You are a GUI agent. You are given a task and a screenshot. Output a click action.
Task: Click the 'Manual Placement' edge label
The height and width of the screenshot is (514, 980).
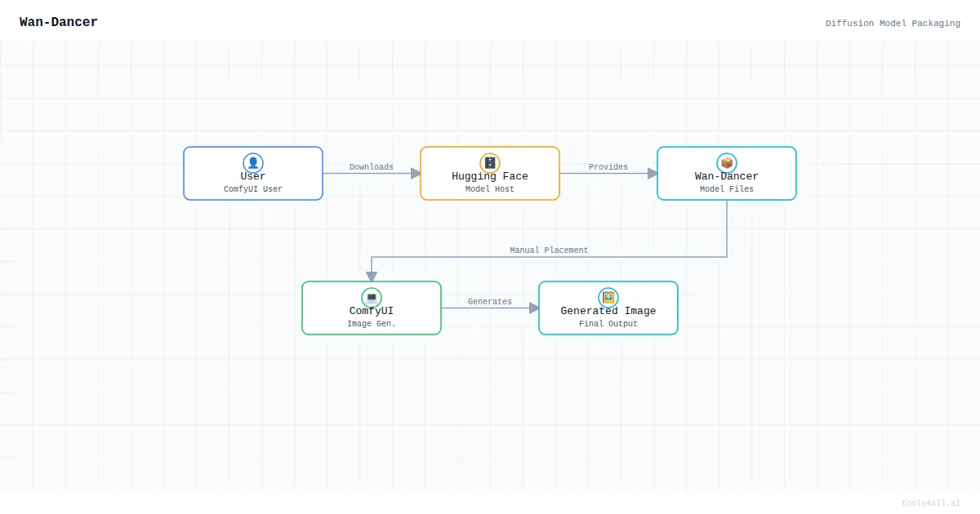tap(549, 250)
